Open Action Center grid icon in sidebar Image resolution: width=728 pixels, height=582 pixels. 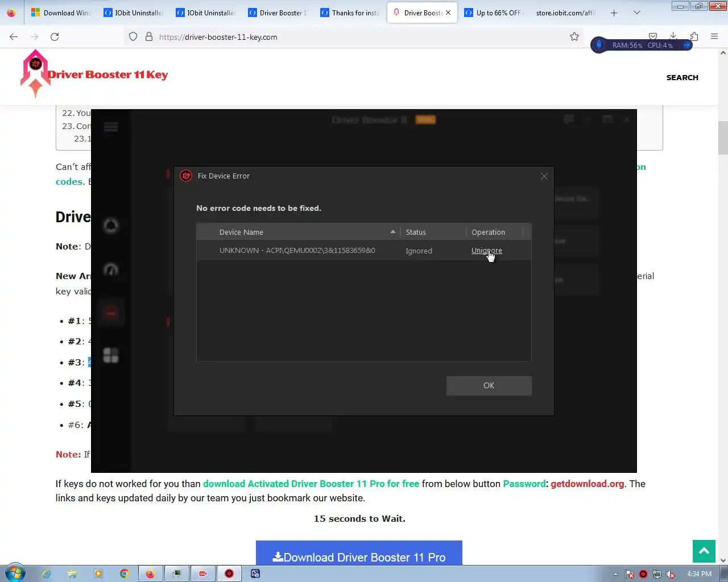(x=111, y=355)
